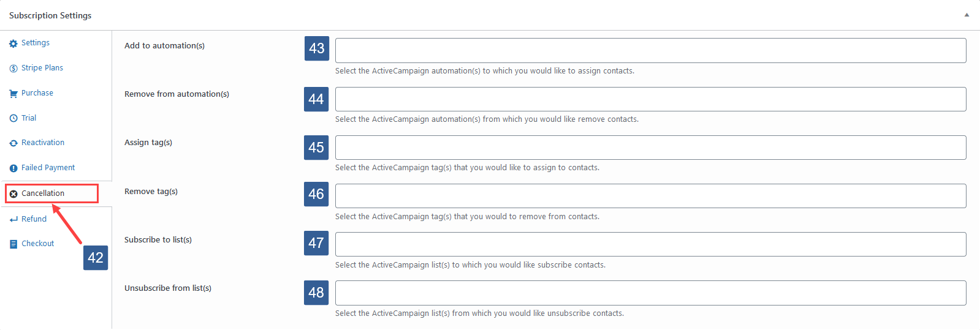Click help text about assigning contacts to automations
This screenshot has width=980, height=330.
[x=485, y=71]
